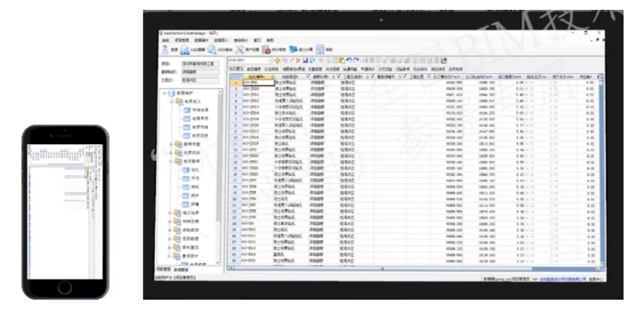The width and height of the screenshot is (644, 321).
Task: Toggle the checkmark beside 孔口坐标X column header
Action: point(429,76)
